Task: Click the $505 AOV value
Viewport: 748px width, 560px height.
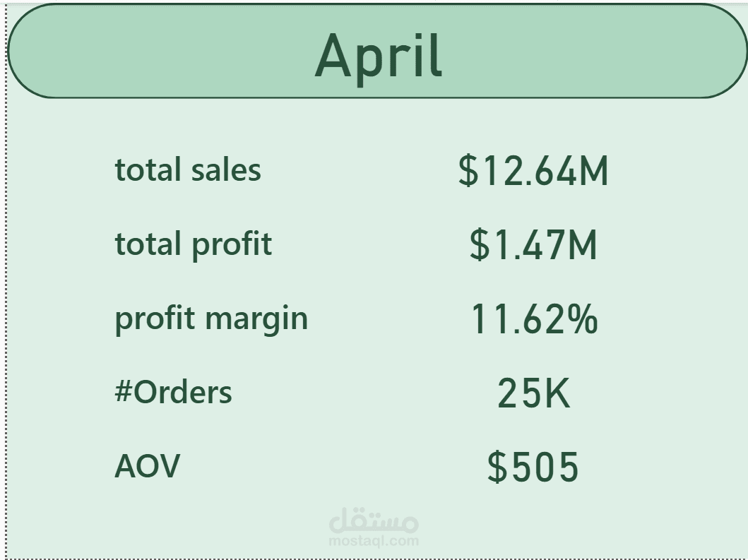Action: click(533, 467)
